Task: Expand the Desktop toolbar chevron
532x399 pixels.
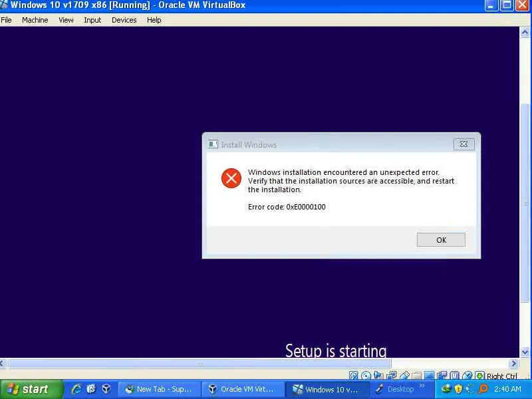Action: pos(422,386)
